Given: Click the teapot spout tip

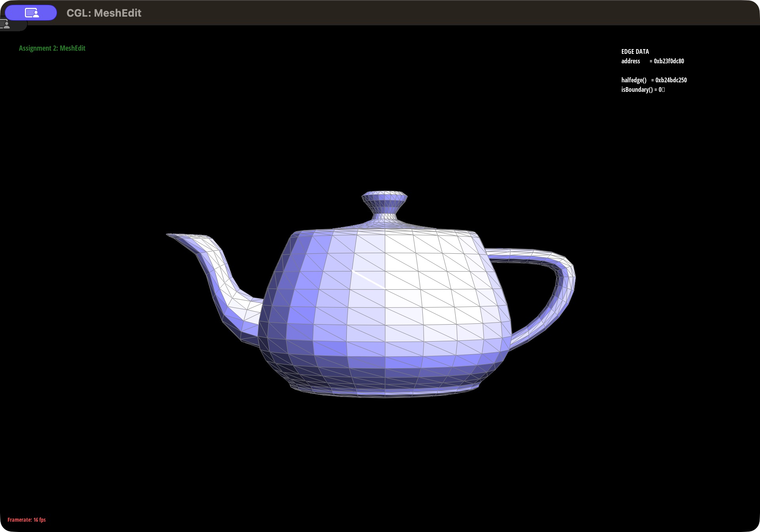Looking at the screenshot, I should (x=169, y=235).
